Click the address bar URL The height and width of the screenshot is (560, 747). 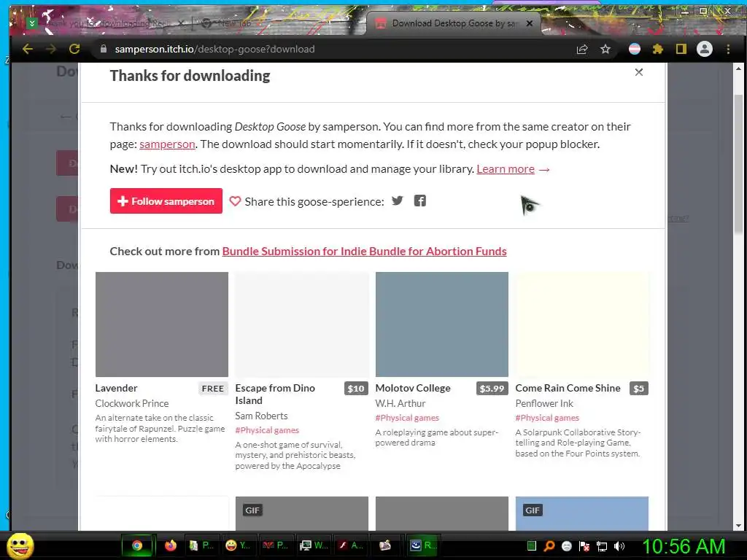(x=214, y=49)
